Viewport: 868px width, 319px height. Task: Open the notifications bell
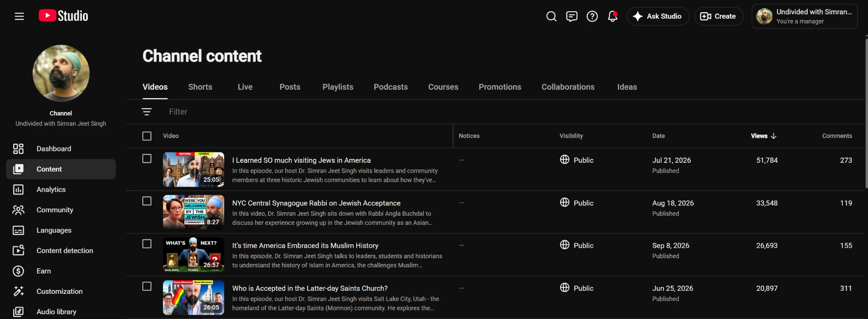612,16
